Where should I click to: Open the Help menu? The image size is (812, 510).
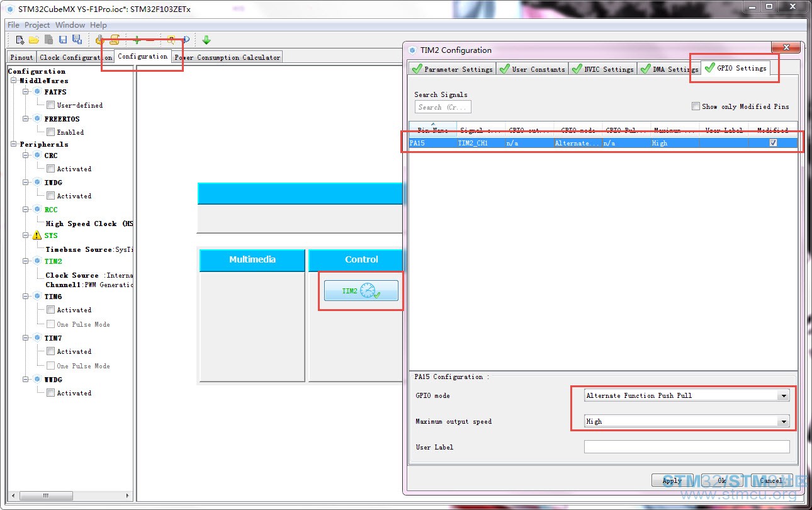[99, 25]
